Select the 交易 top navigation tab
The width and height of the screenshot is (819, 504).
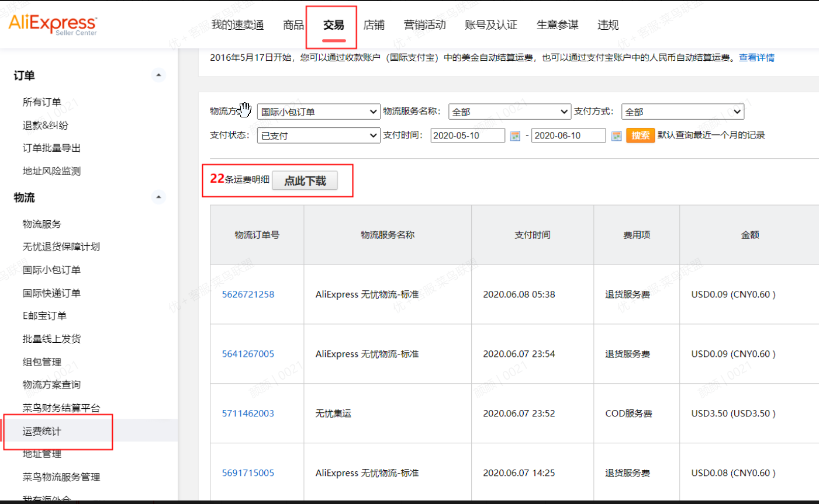(x=334, y=25)
